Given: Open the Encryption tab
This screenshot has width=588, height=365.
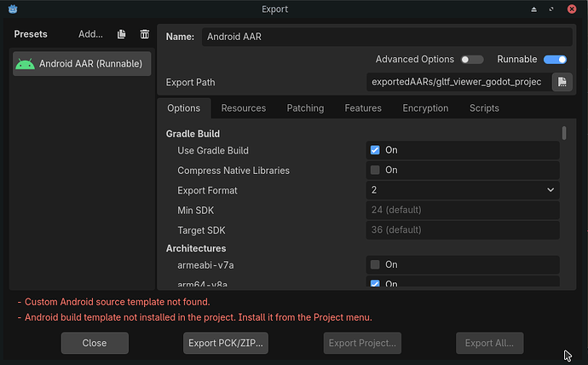Looking at the screenshot, I should click(x=425, y=108).
